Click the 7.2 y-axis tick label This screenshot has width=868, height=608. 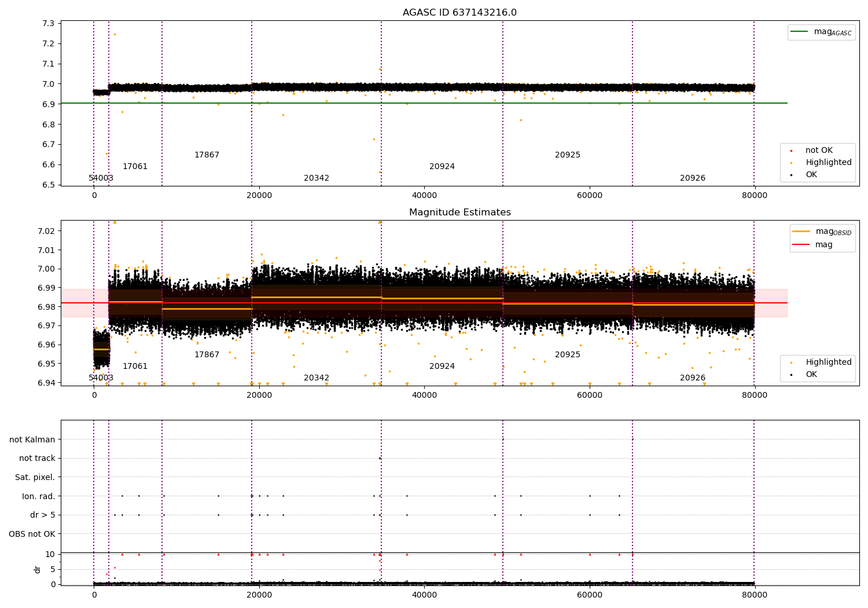(49, 44)
